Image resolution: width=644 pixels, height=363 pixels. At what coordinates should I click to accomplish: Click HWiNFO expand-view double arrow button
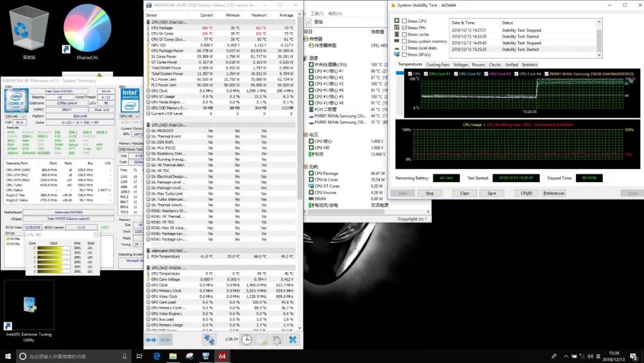point(151,340)
